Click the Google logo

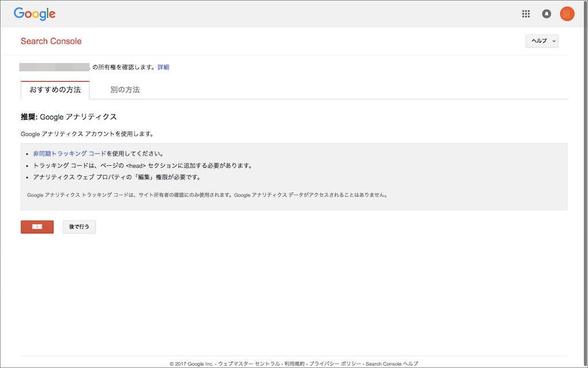coord(34,14)
